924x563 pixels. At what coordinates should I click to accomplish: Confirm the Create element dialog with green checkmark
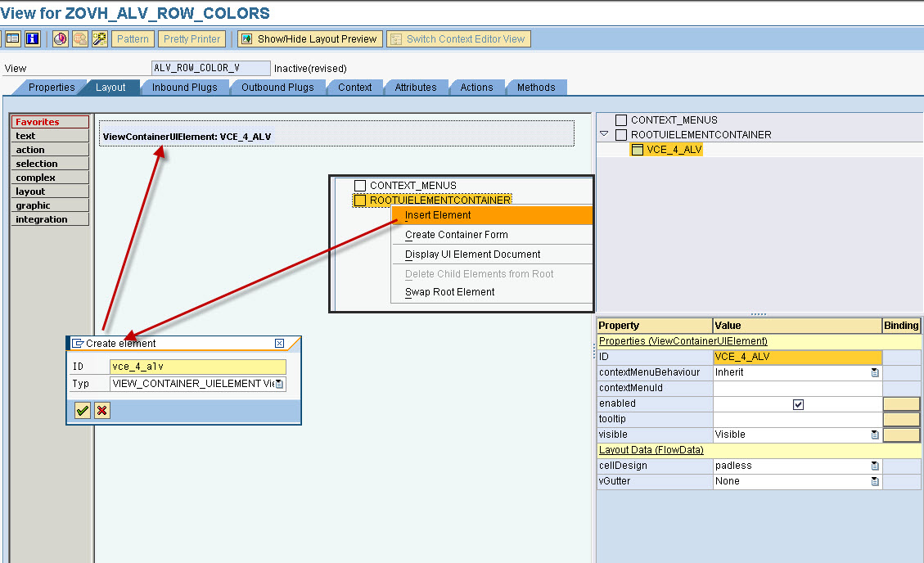81,410
